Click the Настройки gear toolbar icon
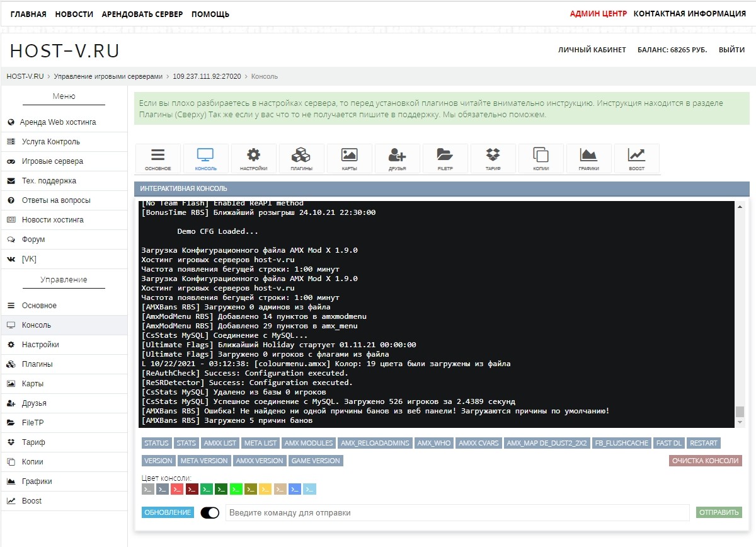Viewport: 756px width, 547px height. click(253, 159)
